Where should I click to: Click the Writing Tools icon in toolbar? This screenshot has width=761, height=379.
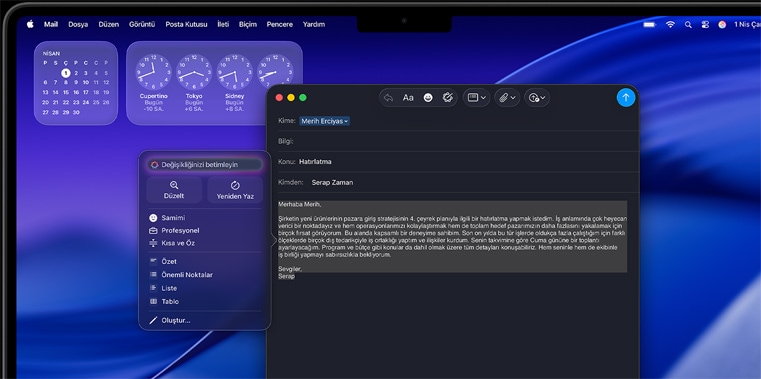(x=447, y=98)
